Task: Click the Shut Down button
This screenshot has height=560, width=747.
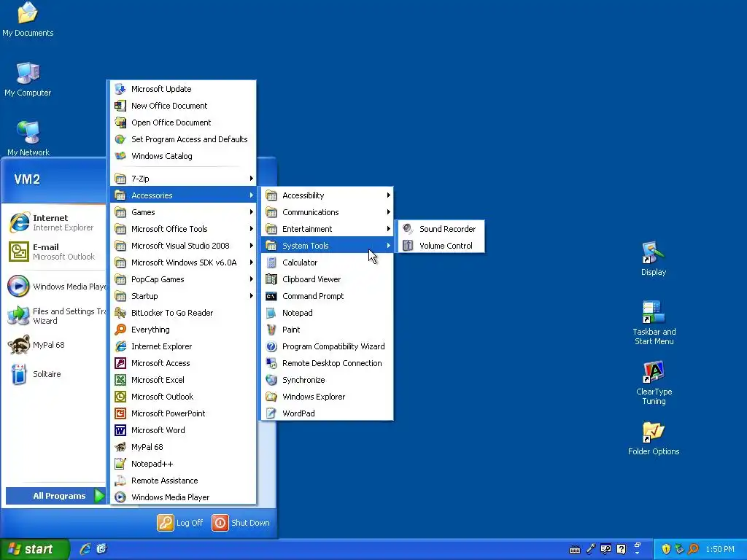Action: 241,523
